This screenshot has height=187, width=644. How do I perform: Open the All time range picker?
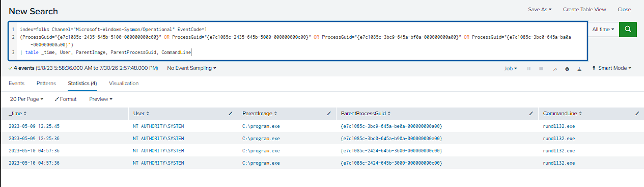pyautogui.click(x=603, y=30)
